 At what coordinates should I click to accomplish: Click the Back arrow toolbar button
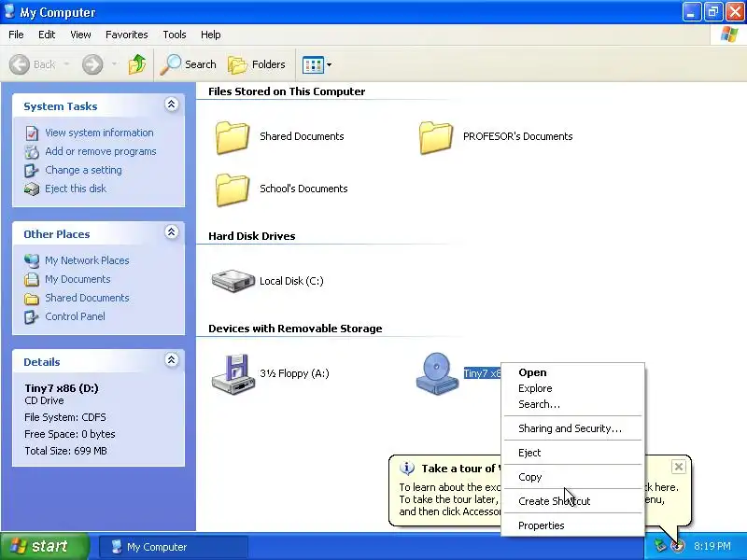point(33,64)
